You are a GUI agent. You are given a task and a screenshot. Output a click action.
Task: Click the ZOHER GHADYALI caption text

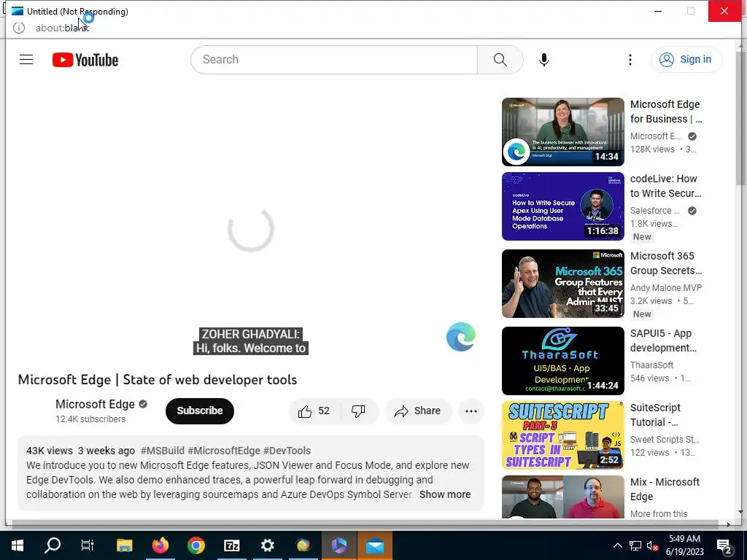251,334
